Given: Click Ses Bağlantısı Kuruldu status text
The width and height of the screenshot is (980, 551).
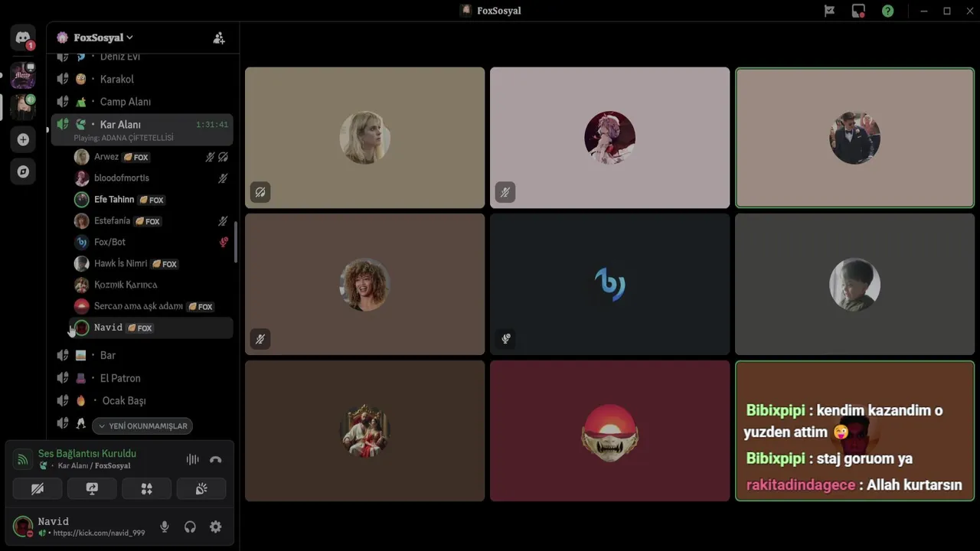Looking at the screenshot, I should point(87,454).
